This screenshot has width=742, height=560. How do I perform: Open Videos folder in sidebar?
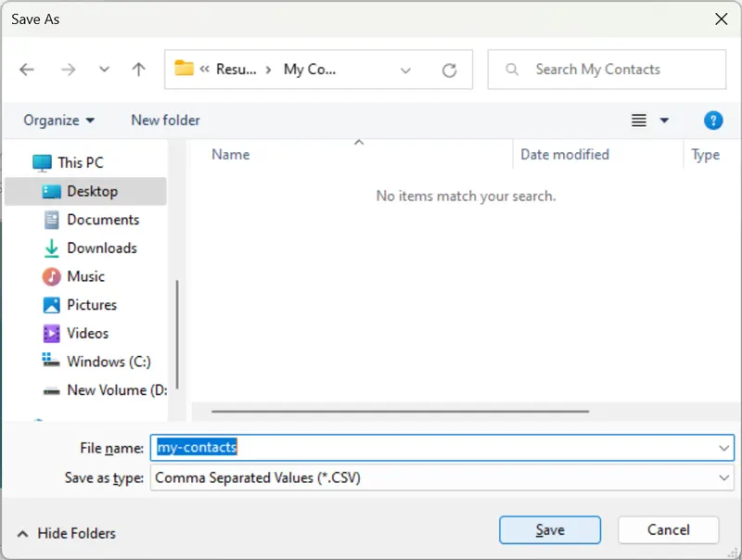coord(85,333)
